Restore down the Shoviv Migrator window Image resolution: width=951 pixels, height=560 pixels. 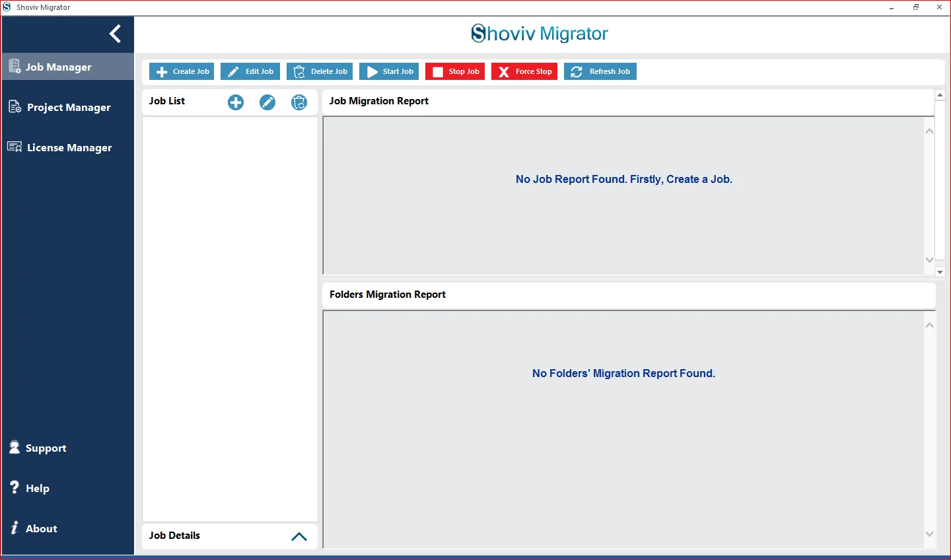pyautogui.click(x=916, y=7)
